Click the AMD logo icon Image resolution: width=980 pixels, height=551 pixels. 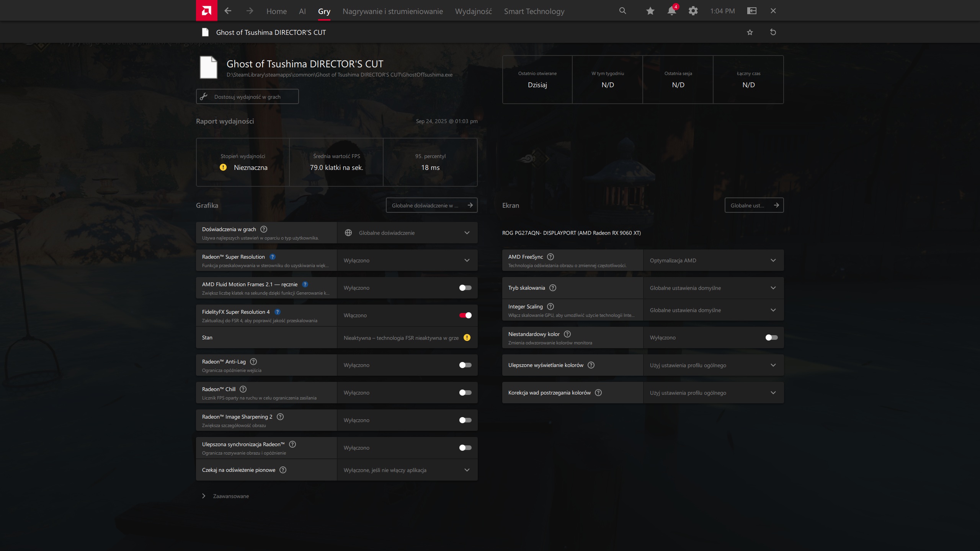click(x=206, y=10)
